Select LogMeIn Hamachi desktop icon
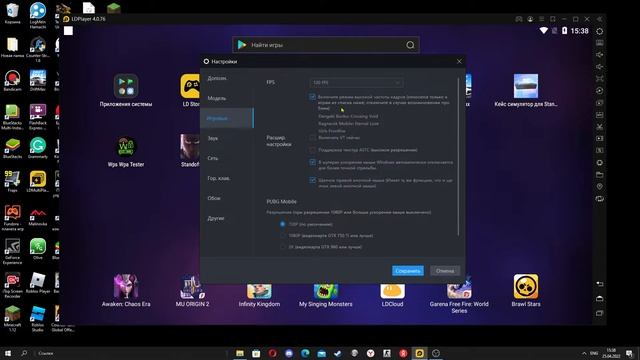The image size is (640, 360). coord(38,16)
